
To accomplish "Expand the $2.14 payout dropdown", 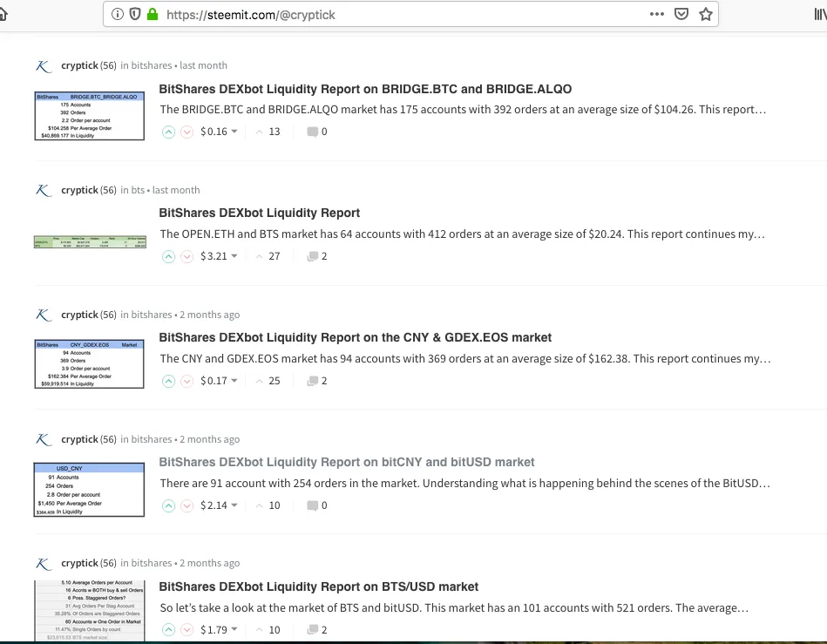I will pyautogui.click(x=219, y=505).
